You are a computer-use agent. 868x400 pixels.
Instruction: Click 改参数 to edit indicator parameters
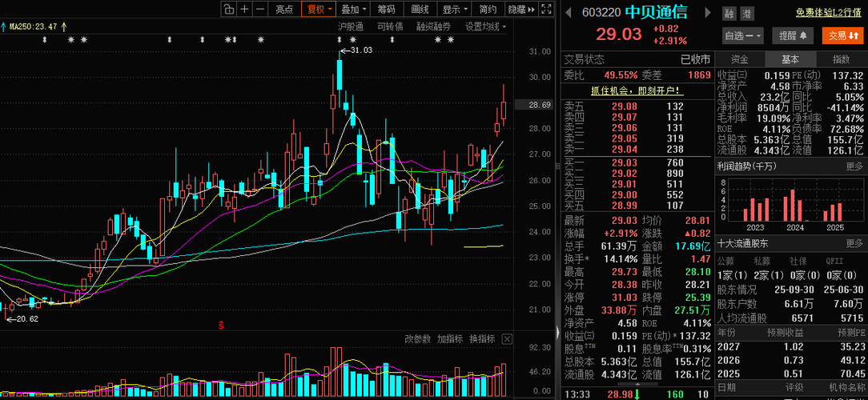coord(417,339)
